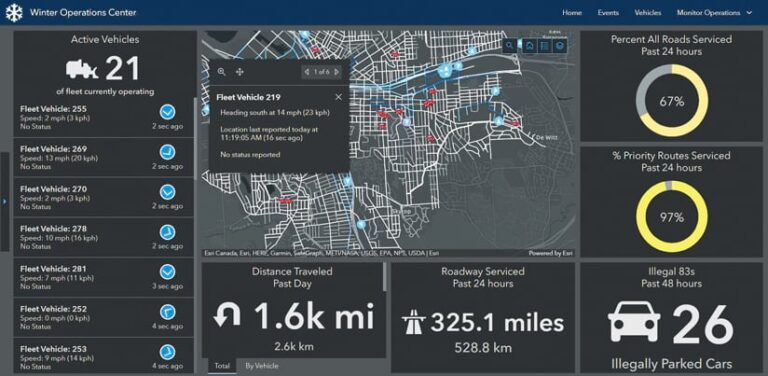
Task: Click the '528.8 km' roadway value
Action: [x=482, y=348]
